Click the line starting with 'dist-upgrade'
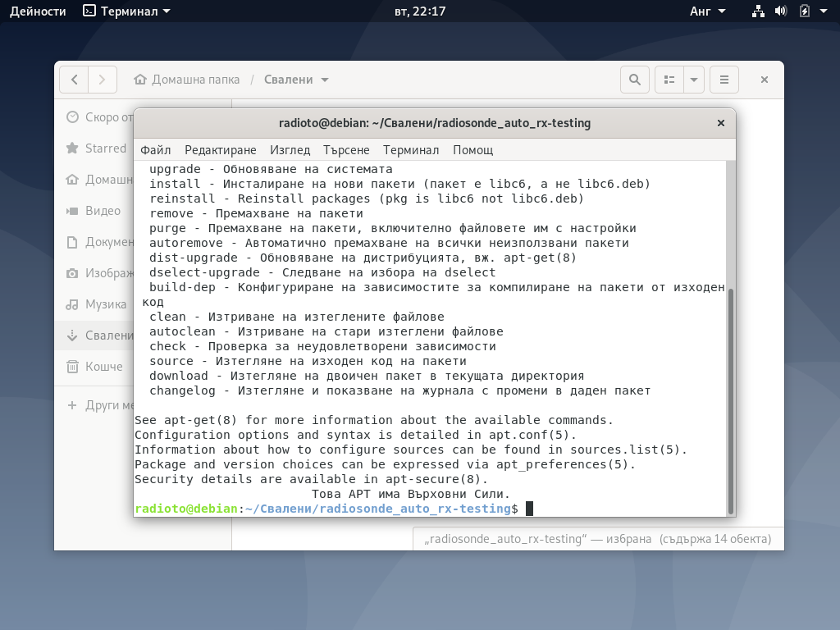This screenshot has height=630, width=840. tap(363, 258)
